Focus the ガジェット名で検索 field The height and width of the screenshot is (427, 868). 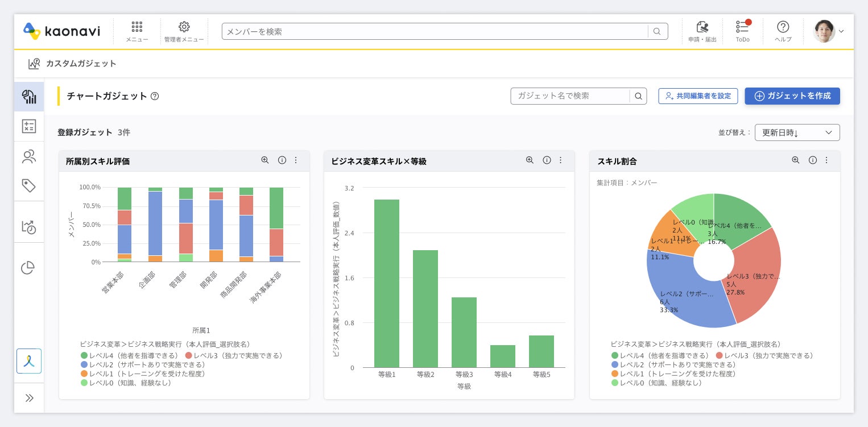coord(570,96)
